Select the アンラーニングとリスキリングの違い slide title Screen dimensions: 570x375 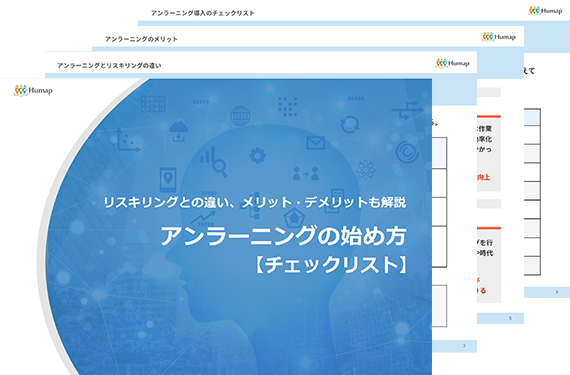pyautogui.click(x=109, y=65)
